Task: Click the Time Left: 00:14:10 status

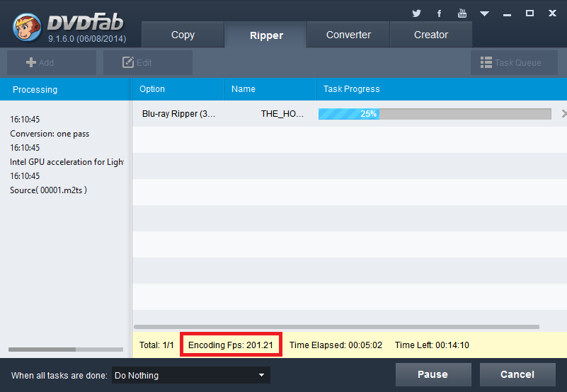Action: 432,345
